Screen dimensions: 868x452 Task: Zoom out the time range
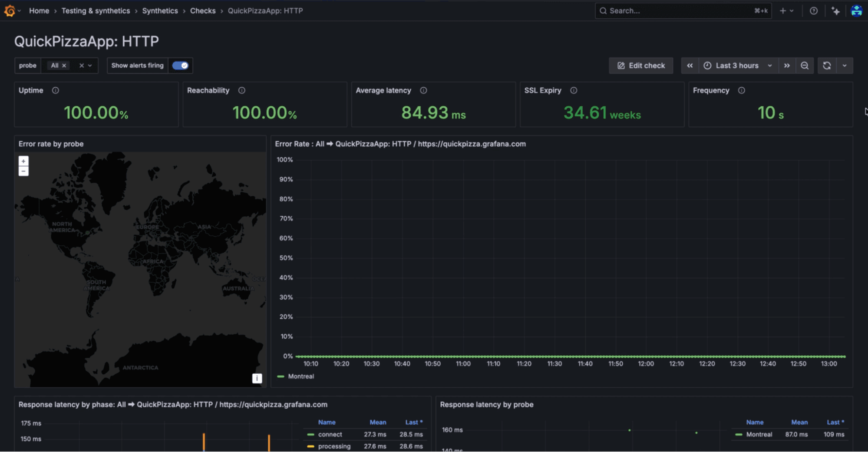[805, 66]
